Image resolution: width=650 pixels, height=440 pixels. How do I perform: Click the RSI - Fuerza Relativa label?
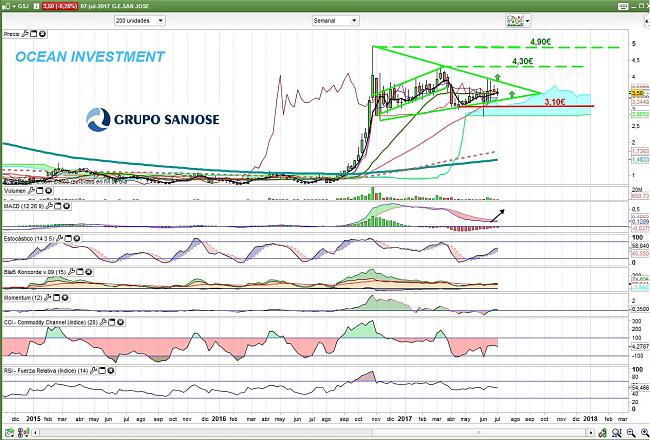point(46,370)
